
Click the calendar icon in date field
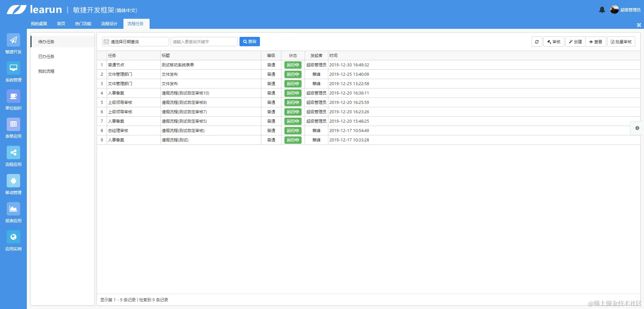coord(106,42)
